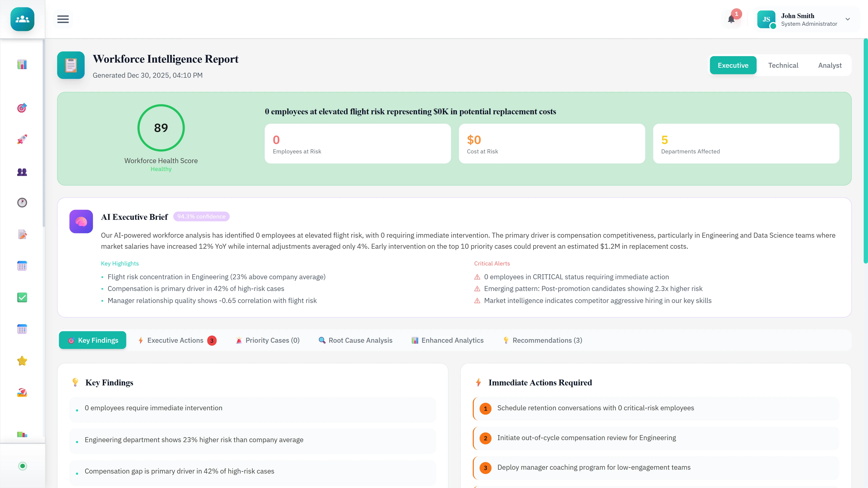
Task: Toggle the hamburger menu at top left
Action: tap(63, 19)
